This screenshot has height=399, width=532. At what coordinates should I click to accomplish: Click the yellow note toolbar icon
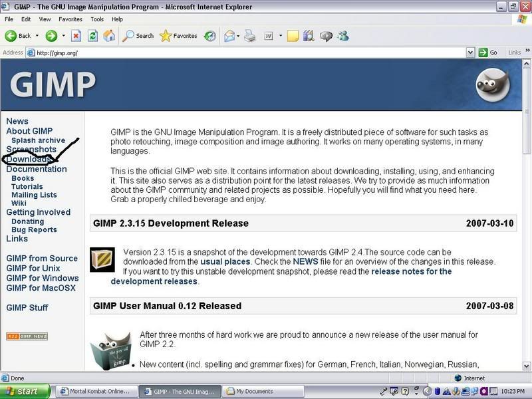click(x=293, y=36)
